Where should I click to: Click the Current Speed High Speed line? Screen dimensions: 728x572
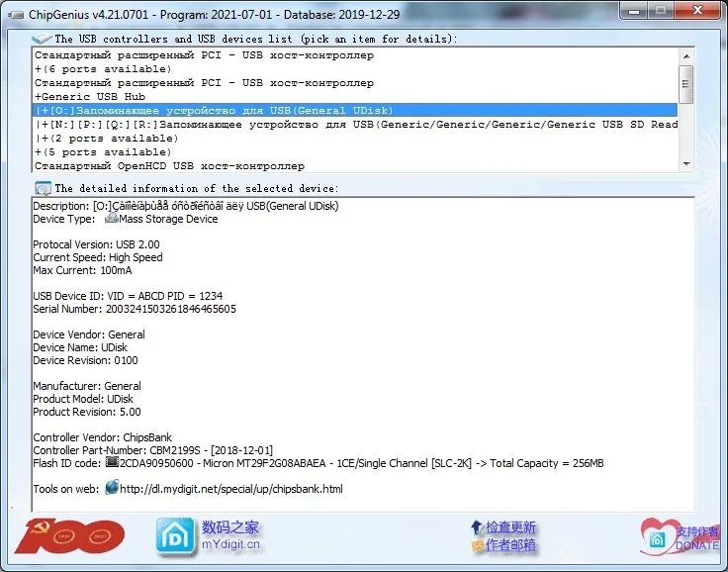[x=98, y=257]
